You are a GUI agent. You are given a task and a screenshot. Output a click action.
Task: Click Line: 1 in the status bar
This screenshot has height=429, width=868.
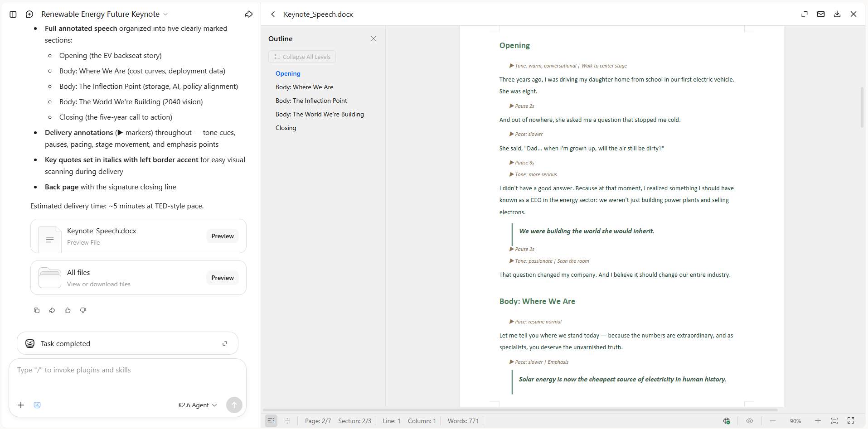point(391,421)
